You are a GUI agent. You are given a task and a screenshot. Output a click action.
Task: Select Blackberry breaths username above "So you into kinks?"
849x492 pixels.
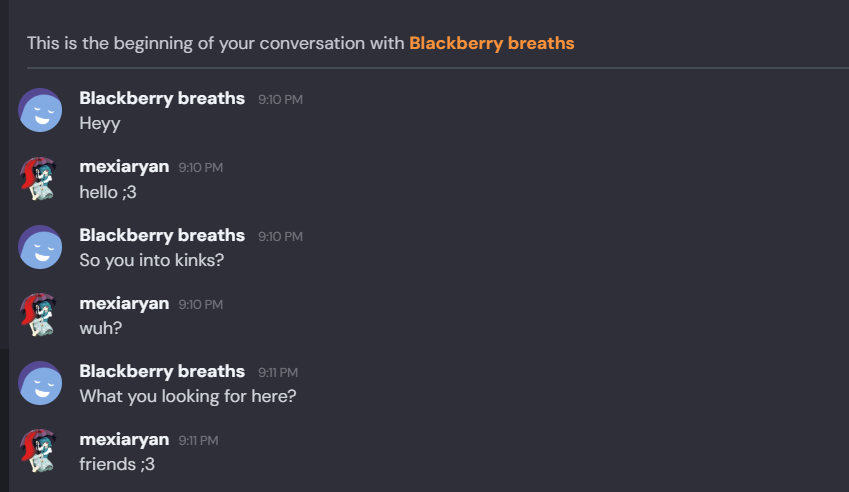tap(162, 235)
